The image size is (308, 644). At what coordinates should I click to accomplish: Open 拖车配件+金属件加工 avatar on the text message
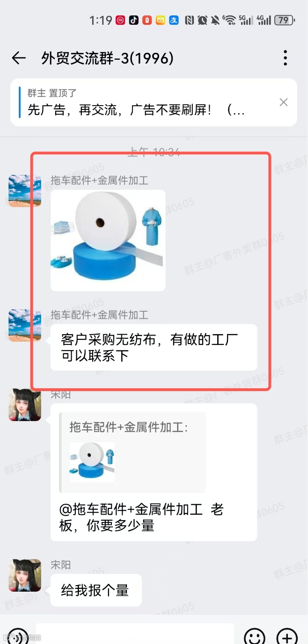click(25, 325)
